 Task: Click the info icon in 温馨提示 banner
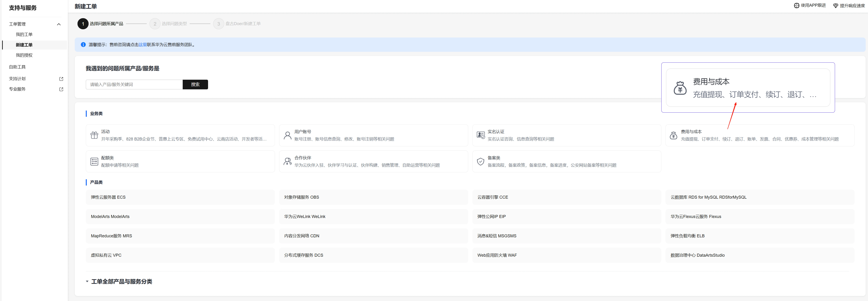tap(83, 45)
